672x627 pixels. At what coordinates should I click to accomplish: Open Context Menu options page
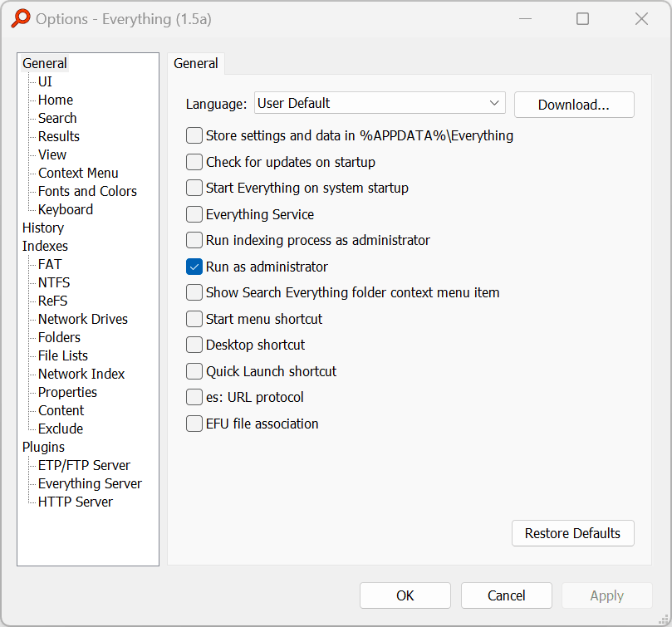pyautogui.click(x=78, y=173)
